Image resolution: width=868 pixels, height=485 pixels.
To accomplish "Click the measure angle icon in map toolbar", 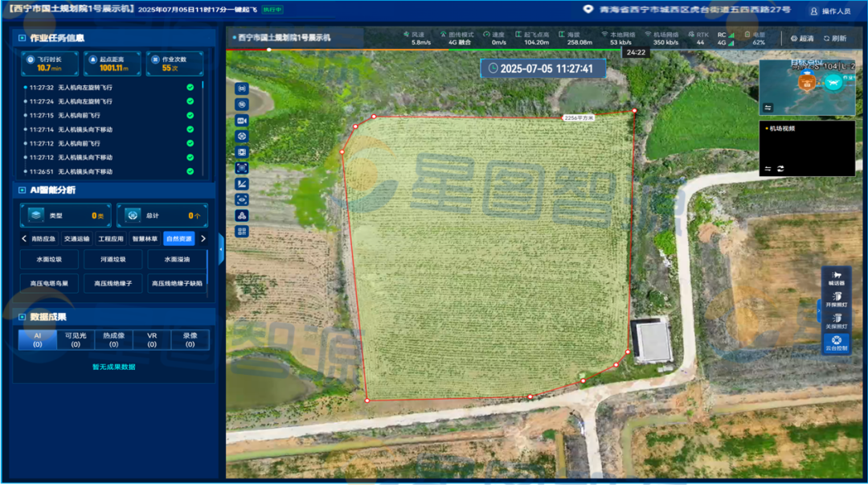I will [242, 183].
